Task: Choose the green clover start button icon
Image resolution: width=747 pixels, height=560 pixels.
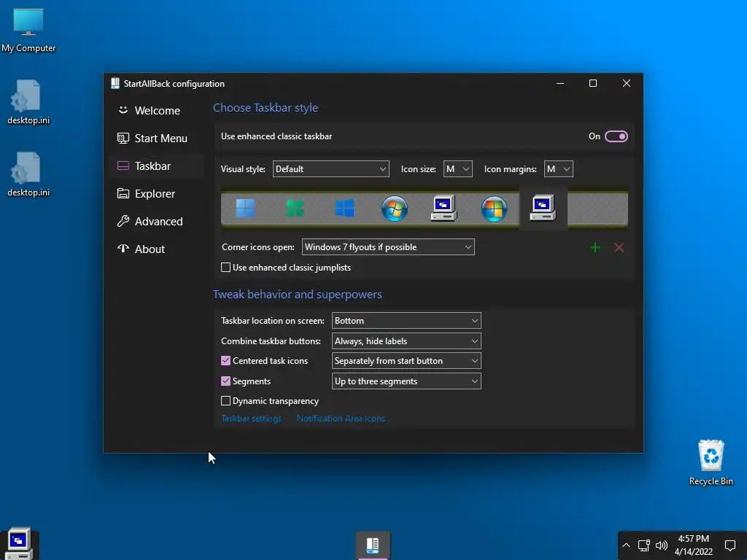Action: [x=295, y=208]
